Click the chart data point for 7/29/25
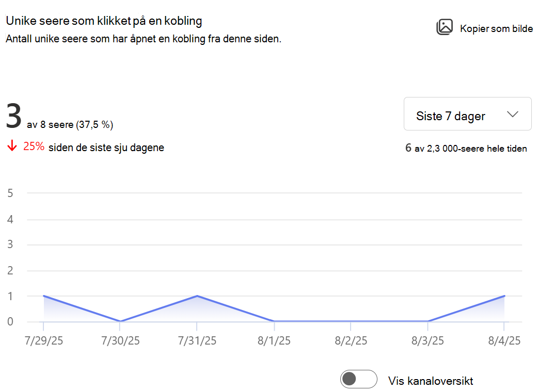The image size is (538, 392). point(44,296)
